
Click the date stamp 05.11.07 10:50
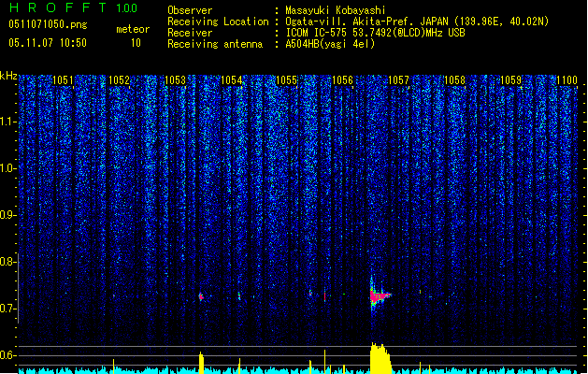[48, 43]
